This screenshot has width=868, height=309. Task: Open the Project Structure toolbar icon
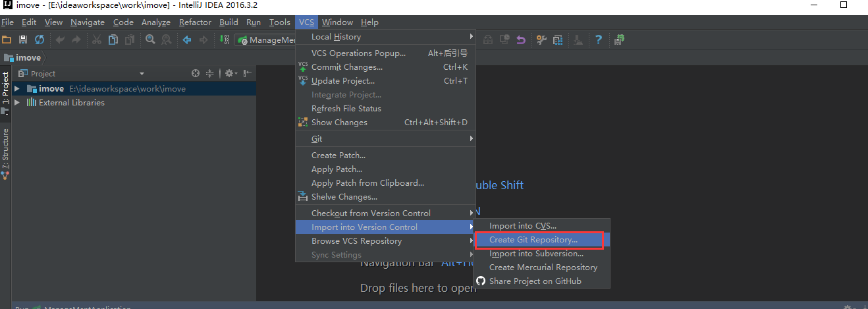(558, 40)
